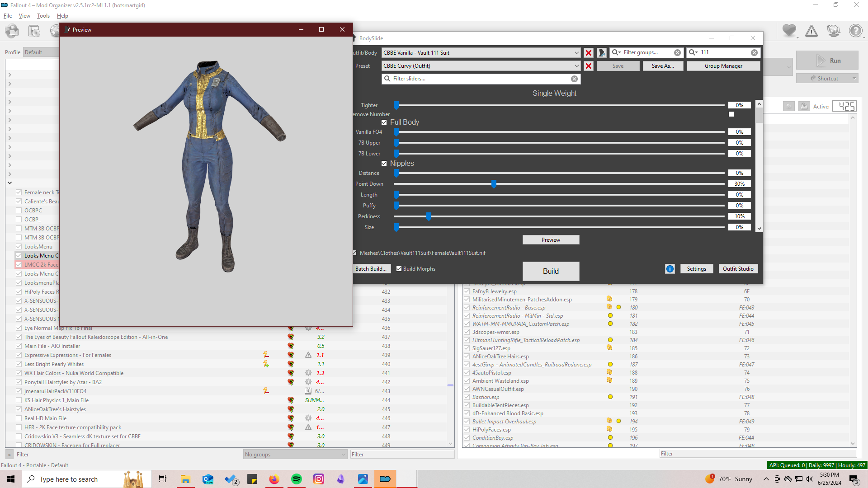Click the Group Manager button
The image size is (868, 488).
pos(723,66)
